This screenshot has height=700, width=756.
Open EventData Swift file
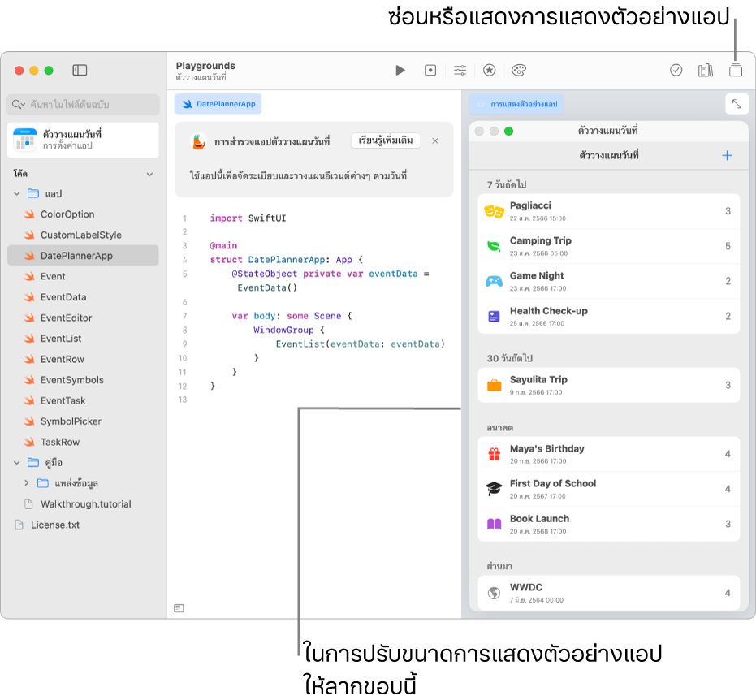tap(83, 297)
